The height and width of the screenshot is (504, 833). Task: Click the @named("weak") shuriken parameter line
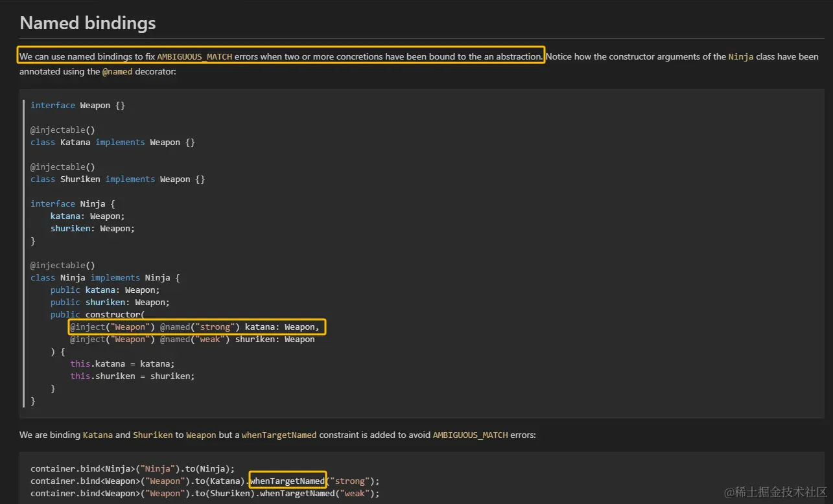193,339
